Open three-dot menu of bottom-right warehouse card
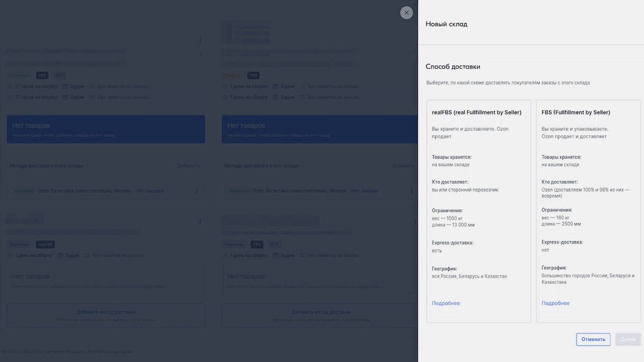The width and height of the screenshot is (644, 362). tap(414, 222)
